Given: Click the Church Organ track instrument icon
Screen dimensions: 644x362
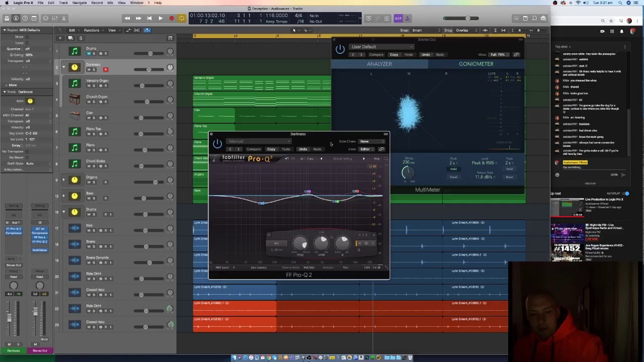Looking at the screenshot, I should tap(74, 99).
